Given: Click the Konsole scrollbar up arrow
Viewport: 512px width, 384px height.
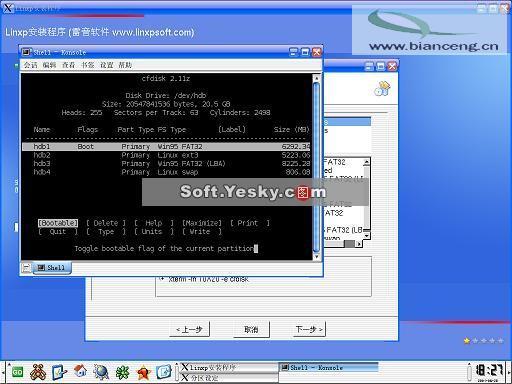Looking at the screenshot, I should click(x=317, y=78).
